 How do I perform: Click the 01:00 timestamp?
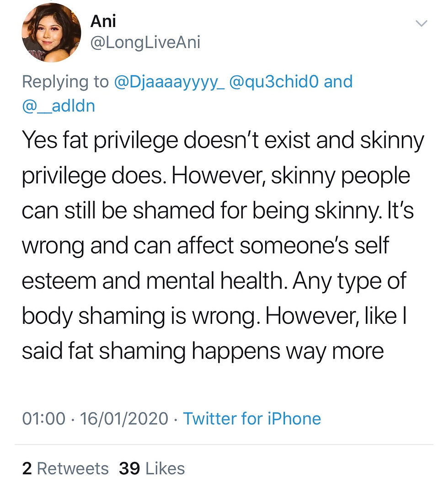tap(44, 419)
